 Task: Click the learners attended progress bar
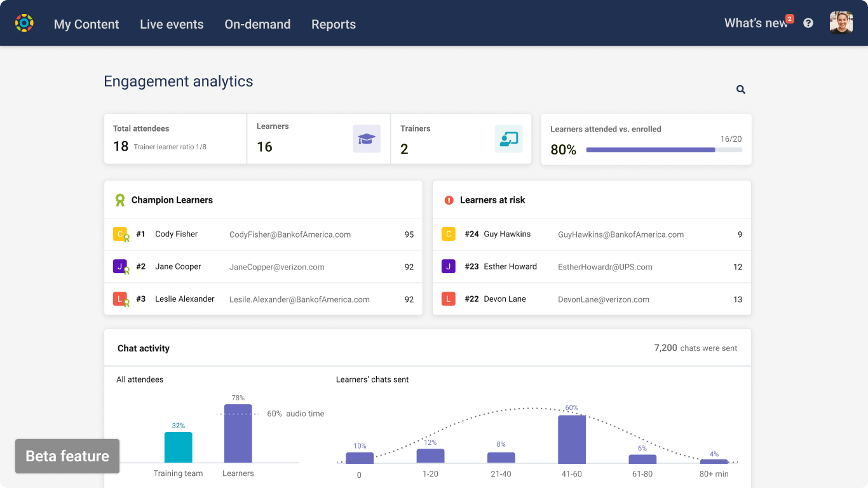(x=664, y=150)
